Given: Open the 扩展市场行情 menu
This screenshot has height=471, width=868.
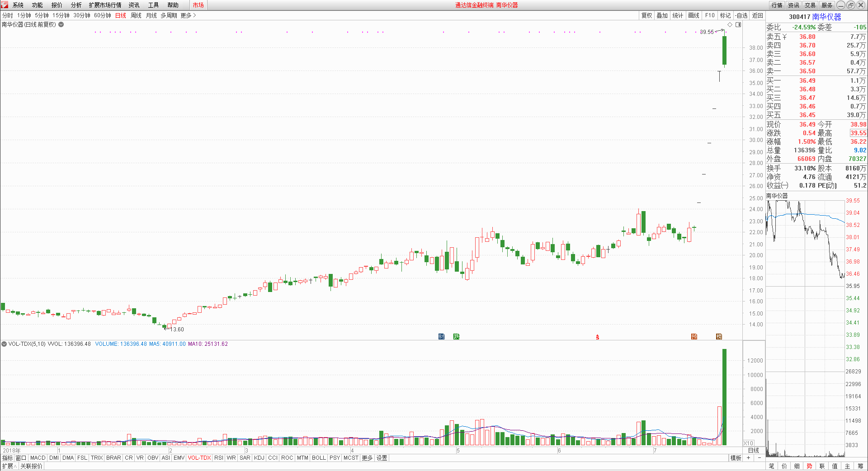Looking at the screenshot, I should 105,5.
